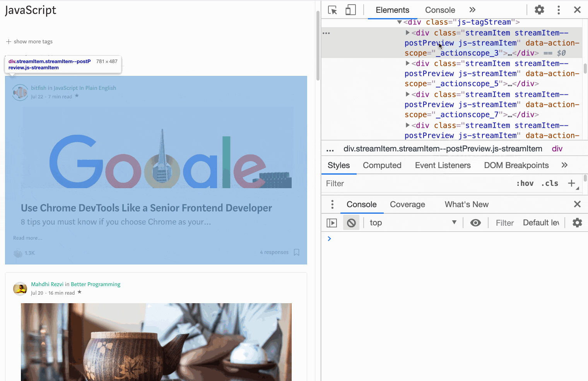Add new style rule with plus icon
Screen dimensions: 588x381
pos(571,183)
